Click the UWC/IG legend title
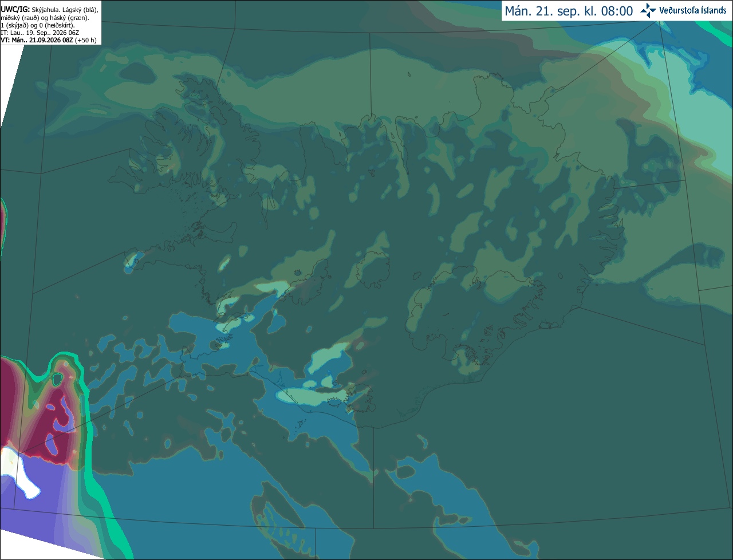This screenshot has height=560, width=733. click(15, 10)
